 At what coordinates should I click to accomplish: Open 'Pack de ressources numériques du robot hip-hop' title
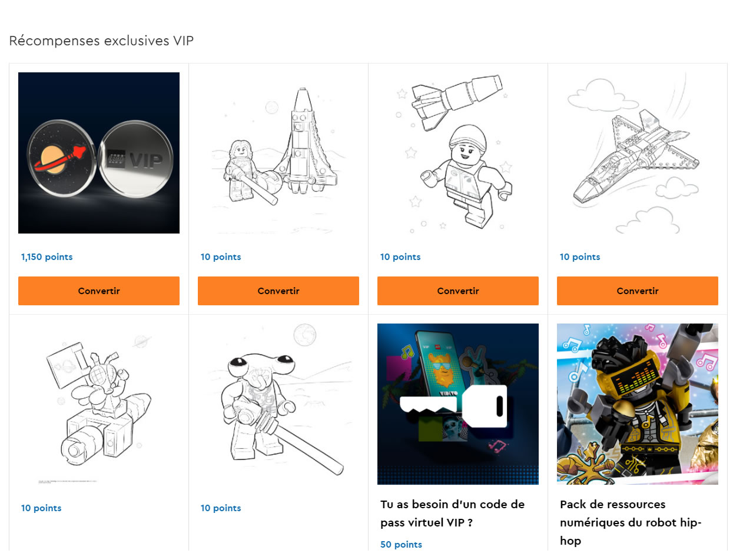[631, 522]
